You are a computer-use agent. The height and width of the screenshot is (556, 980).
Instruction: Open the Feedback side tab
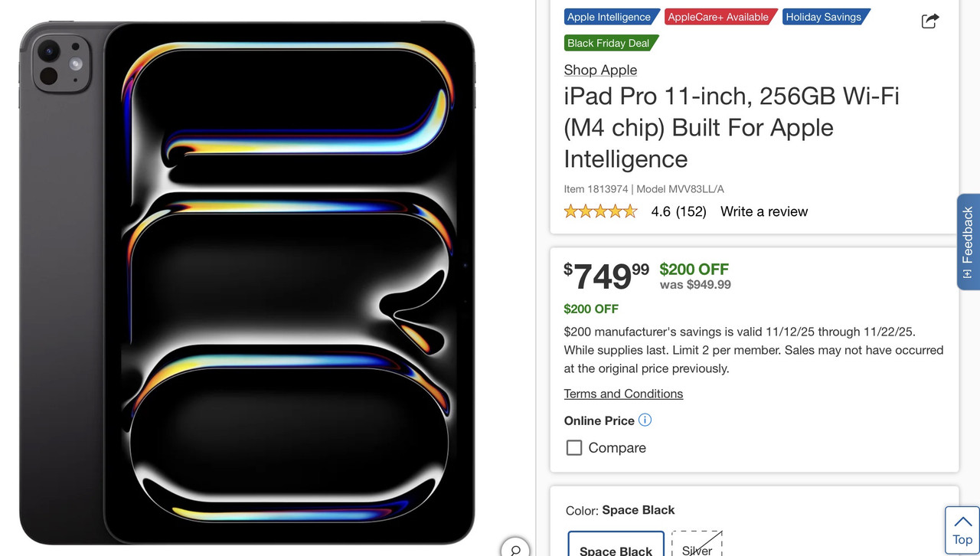[969, 242]
